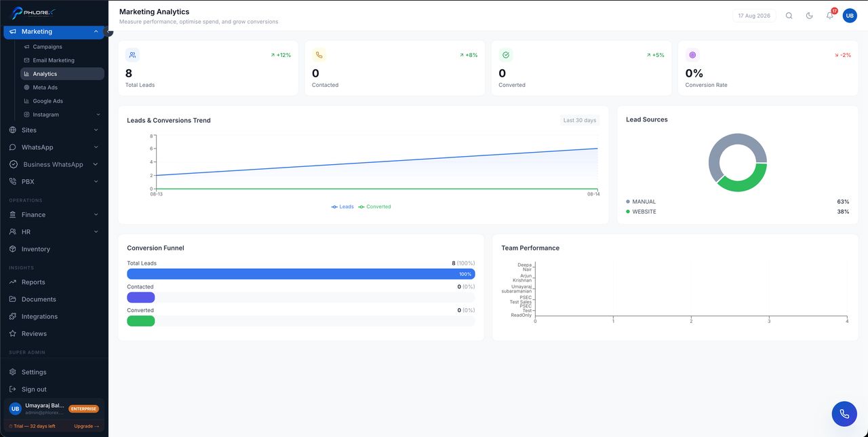
Task: Open notifications bell with red badge
Action: pyautogui.click(x=829, y=16)
